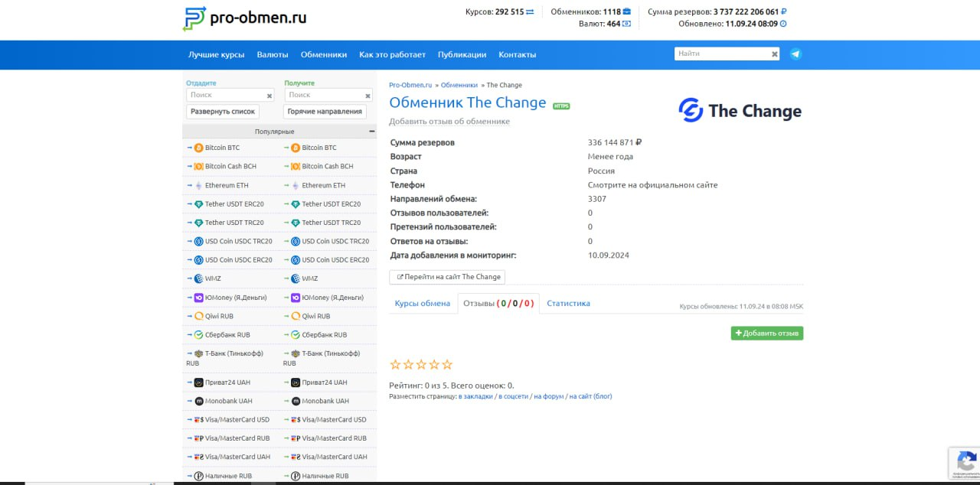The width and height of the screenshot is (980, 485).
Task: Click The Change exchanger logo
Action: [740, 111]
